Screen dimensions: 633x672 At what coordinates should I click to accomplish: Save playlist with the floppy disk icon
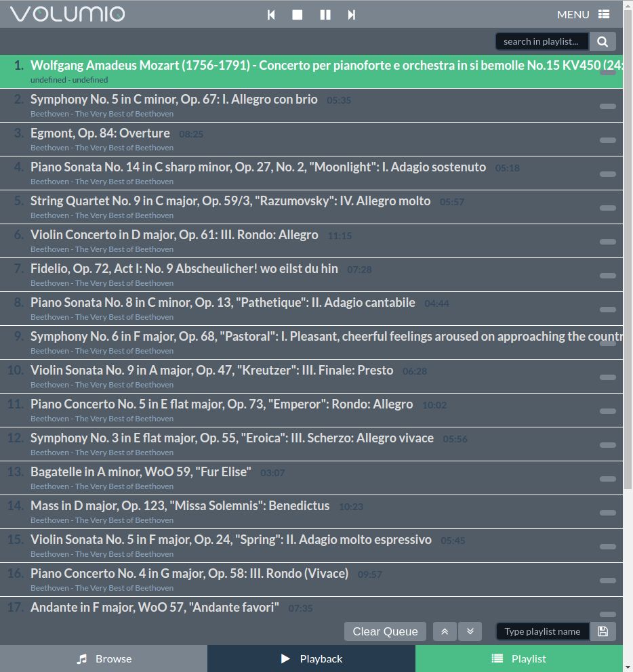[603, 631]
